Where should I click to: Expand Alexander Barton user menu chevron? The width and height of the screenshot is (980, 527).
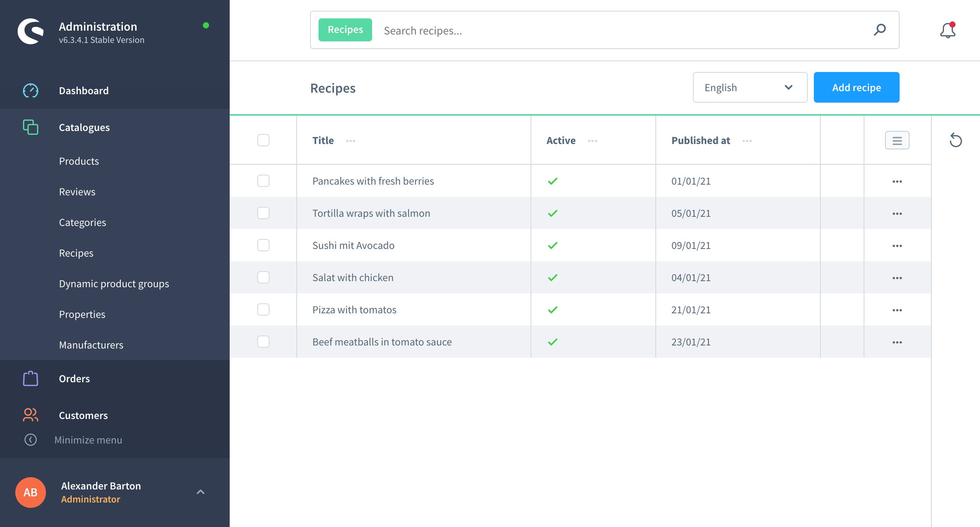tap(201, 492)
